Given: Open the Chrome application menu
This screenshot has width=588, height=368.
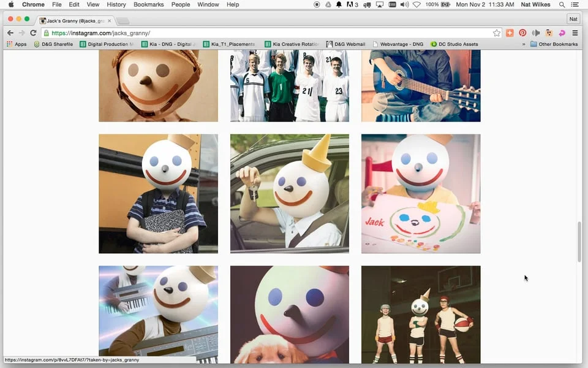Looking at the screenshot, I should pos(33,4).
